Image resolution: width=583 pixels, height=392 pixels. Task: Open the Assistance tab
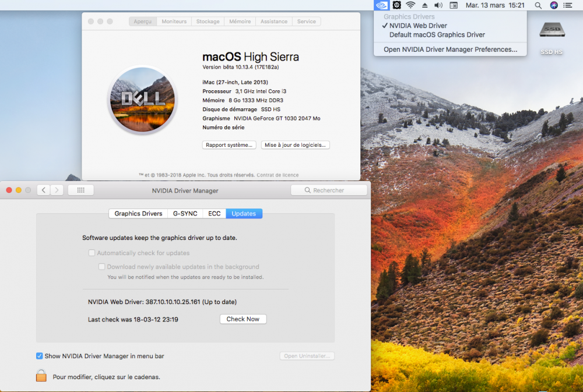tap(273, 22)
